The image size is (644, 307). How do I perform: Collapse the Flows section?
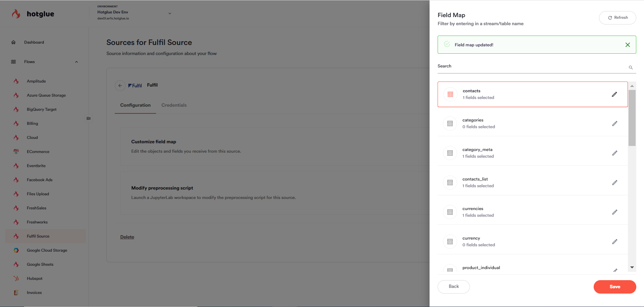(x=77, y=62)
